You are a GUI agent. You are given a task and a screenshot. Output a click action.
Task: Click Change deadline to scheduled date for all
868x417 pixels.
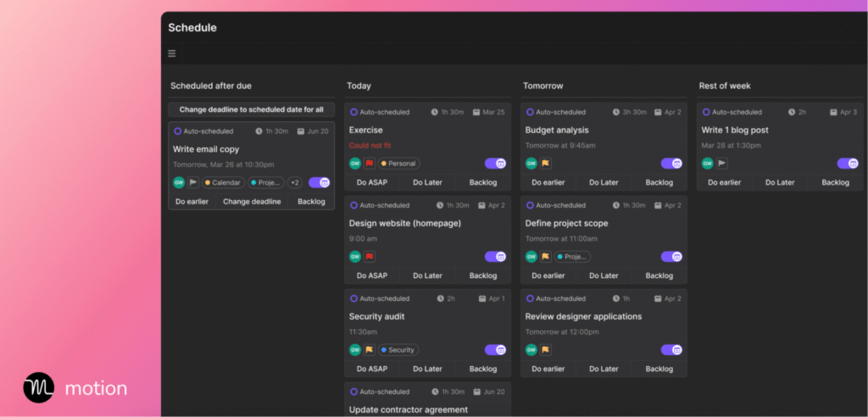click(x=251, y=109)
